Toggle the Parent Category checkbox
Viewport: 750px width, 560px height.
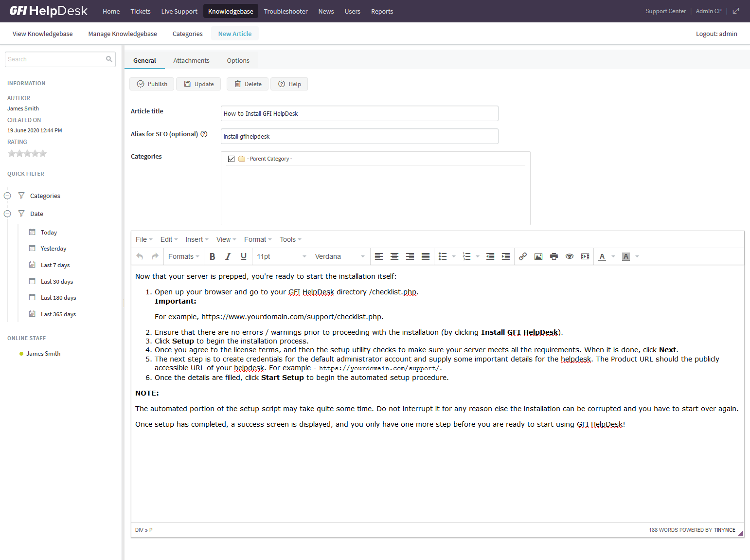(x=232, y=159)
